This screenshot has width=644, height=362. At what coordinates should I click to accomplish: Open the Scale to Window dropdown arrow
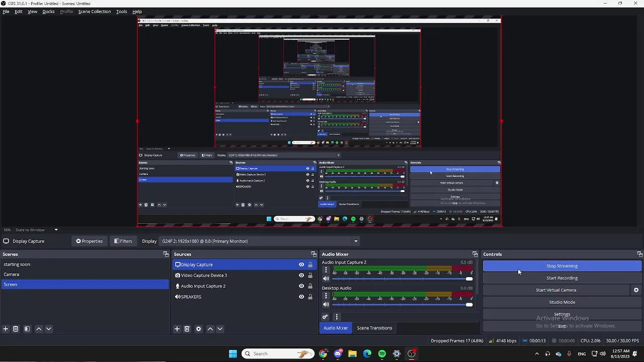coord(56,230)
